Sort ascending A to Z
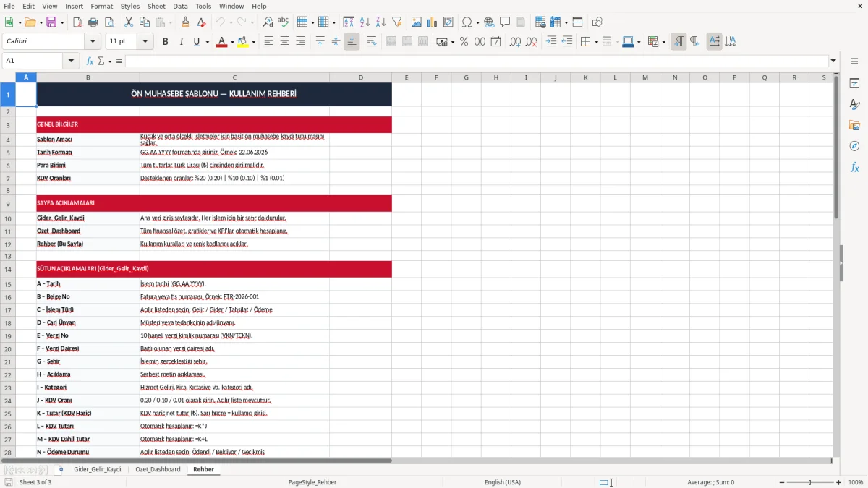Screen dimensions: 868x488 (x=365, y=22)
